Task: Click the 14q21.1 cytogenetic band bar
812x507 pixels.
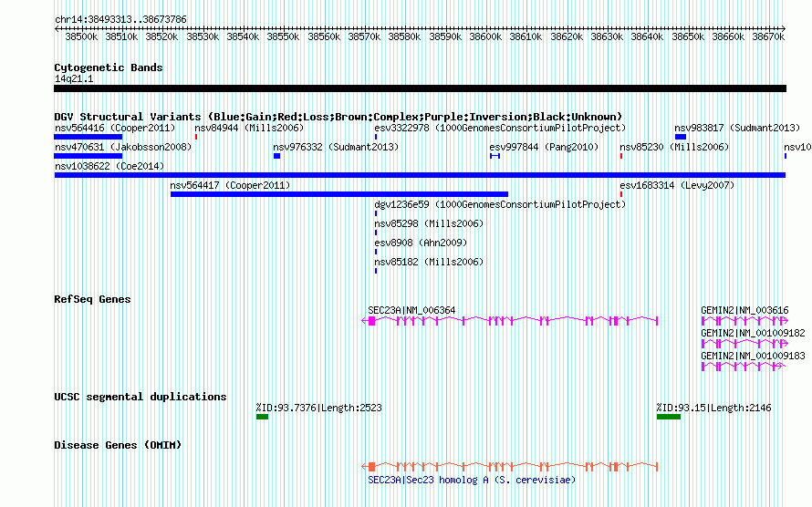Action: [x=420, y=88]
